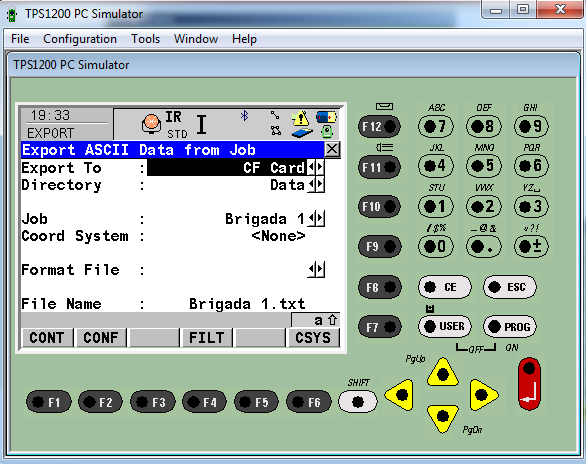Click the ESC key
Screen dimensions: 586x464
point(510,287)
